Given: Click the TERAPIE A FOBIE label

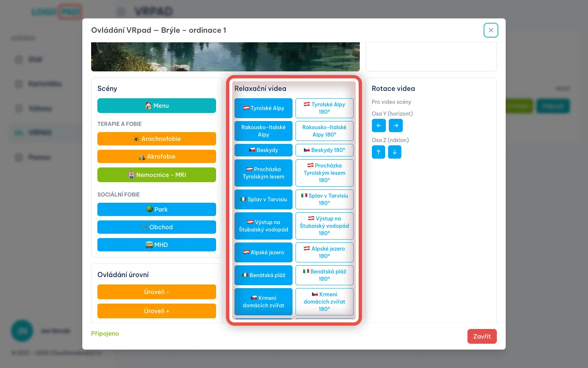Looking at the screenshot, I should pos(119,124).
